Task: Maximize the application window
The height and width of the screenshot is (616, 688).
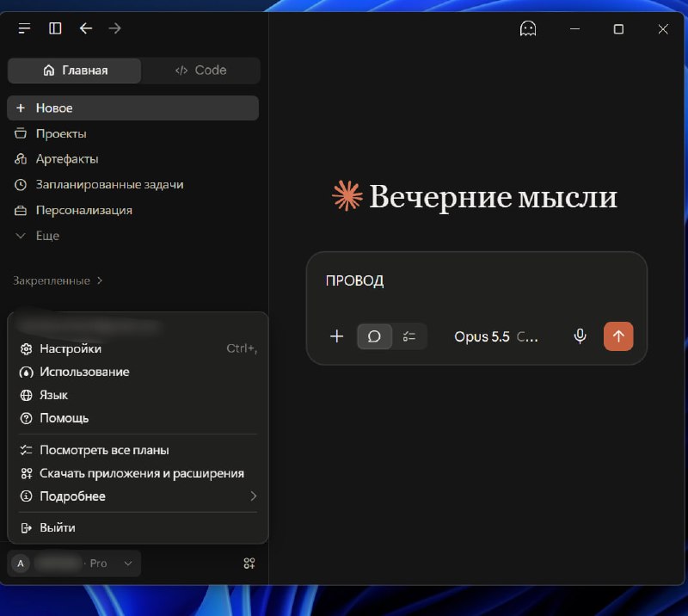Action: pos(618,29)
